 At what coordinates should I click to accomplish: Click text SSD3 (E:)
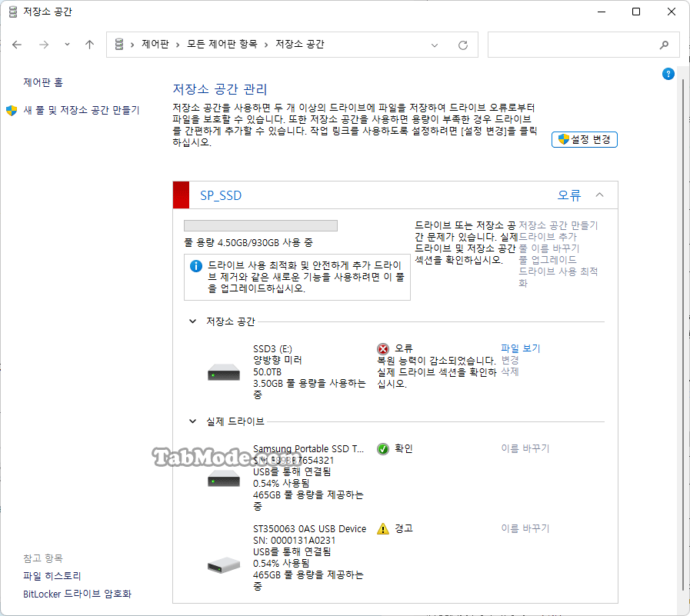click(272, 349)
